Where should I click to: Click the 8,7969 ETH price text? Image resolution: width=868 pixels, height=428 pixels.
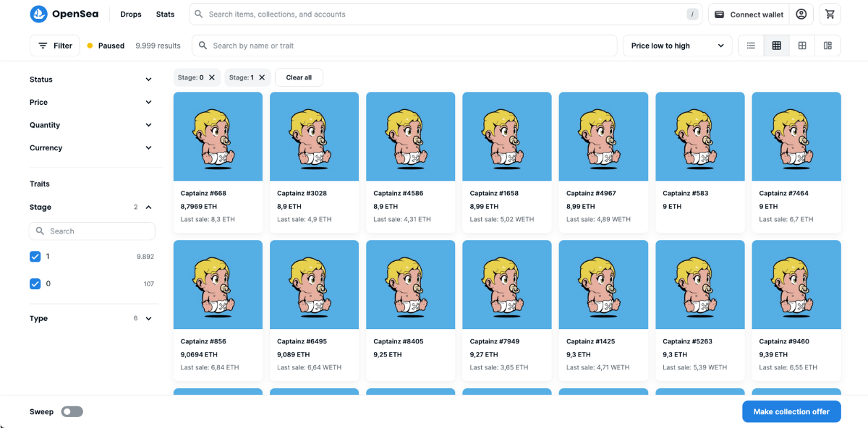coord(199,206)
